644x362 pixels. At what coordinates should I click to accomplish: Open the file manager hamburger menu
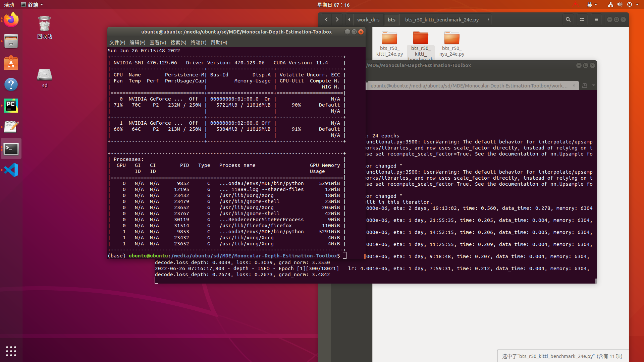pos(596,19)
